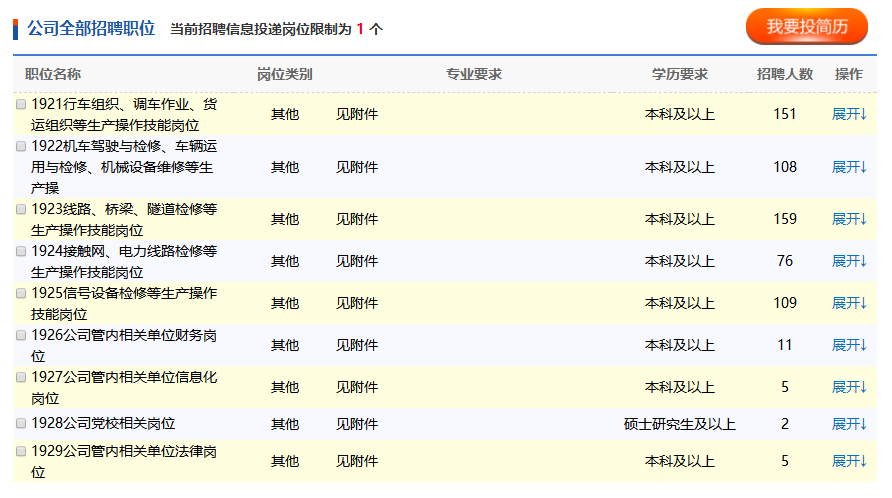This screenshot has width=892, height=498.
Task: Show details via 展开 for 1926 row
Action: (x=849, y=345)
